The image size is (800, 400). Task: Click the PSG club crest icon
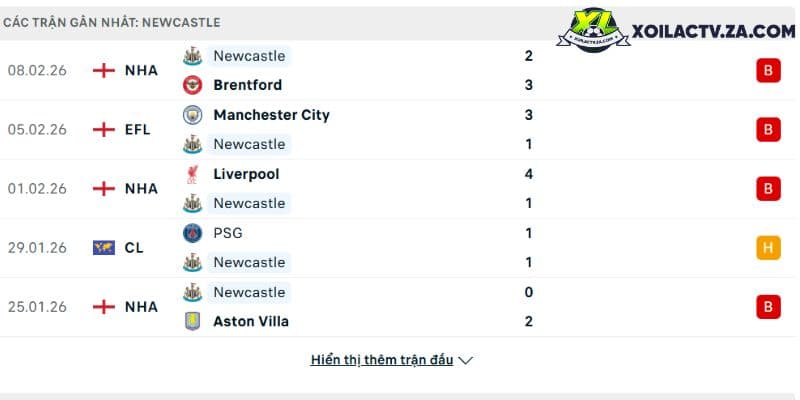(x=192, y=233)
